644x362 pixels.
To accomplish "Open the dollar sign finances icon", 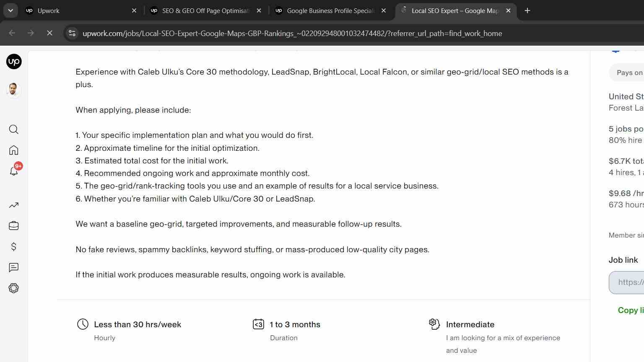I will point(14,247).
